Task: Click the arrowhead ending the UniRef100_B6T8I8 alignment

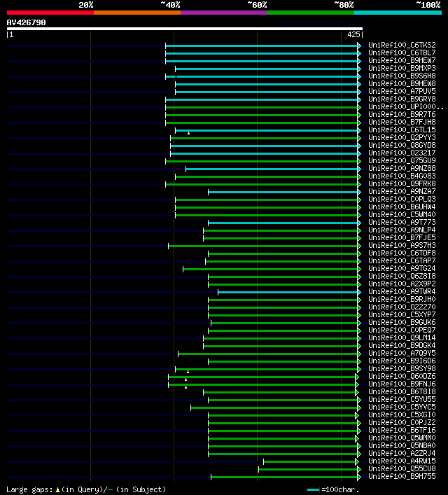Action: click(357, 392)
